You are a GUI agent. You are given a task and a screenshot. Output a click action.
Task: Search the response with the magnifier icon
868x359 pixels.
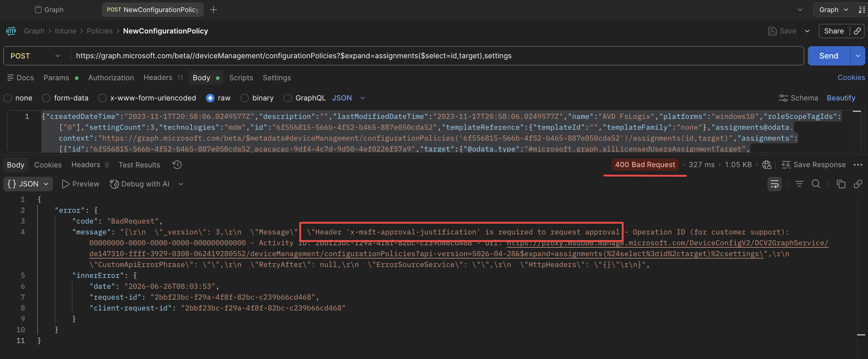pyautogui.click(x=816, y=184)
